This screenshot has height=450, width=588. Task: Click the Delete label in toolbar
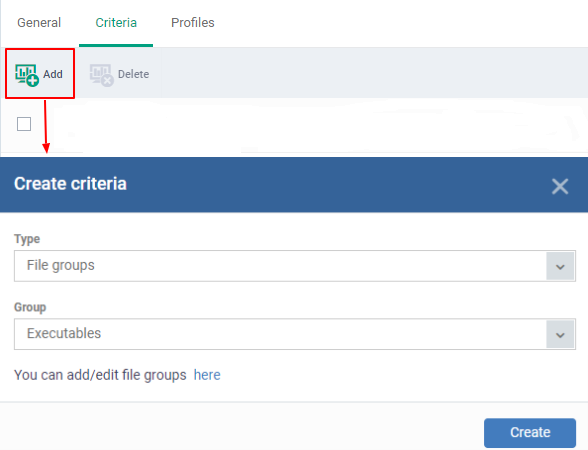tap(134, 74)
